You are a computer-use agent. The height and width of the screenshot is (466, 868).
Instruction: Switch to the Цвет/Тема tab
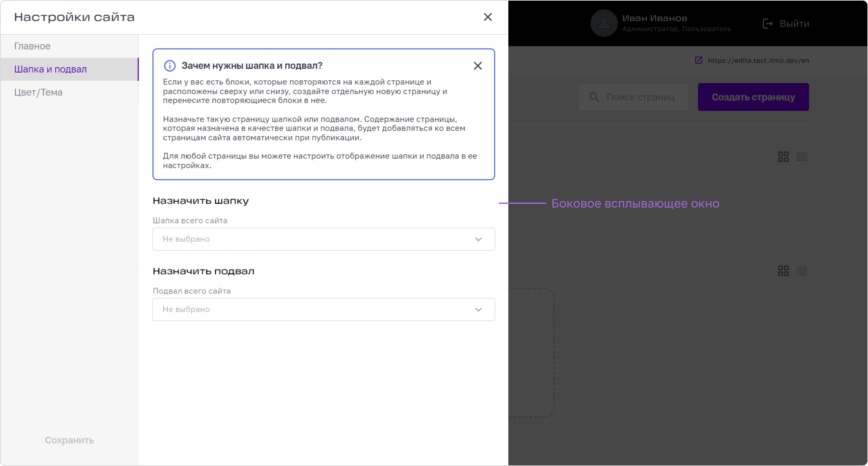(69, 92)
